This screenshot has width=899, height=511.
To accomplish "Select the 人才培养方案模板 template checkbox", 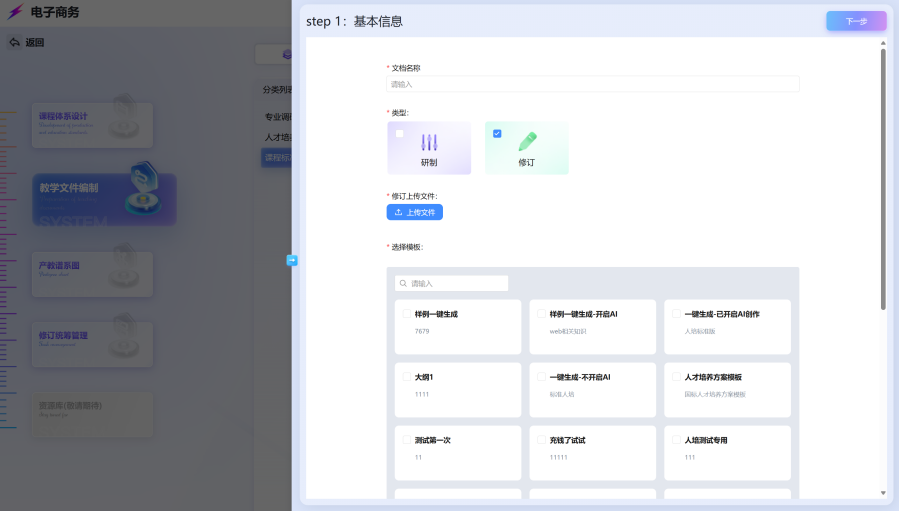I will [x=676, y=377].
